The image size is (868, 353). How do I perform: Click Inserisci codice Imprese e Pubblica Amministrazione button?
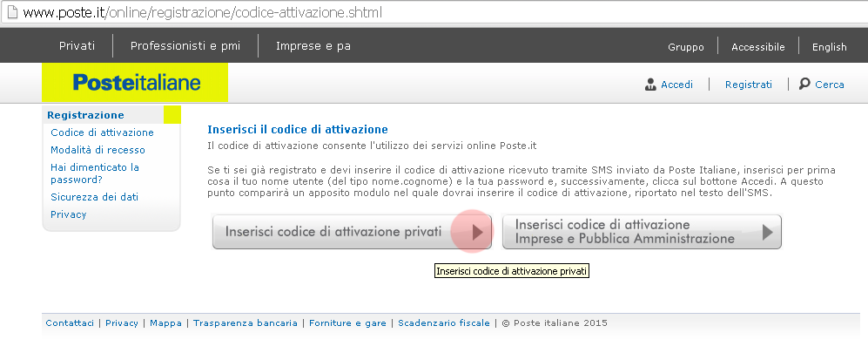(642, 232)
